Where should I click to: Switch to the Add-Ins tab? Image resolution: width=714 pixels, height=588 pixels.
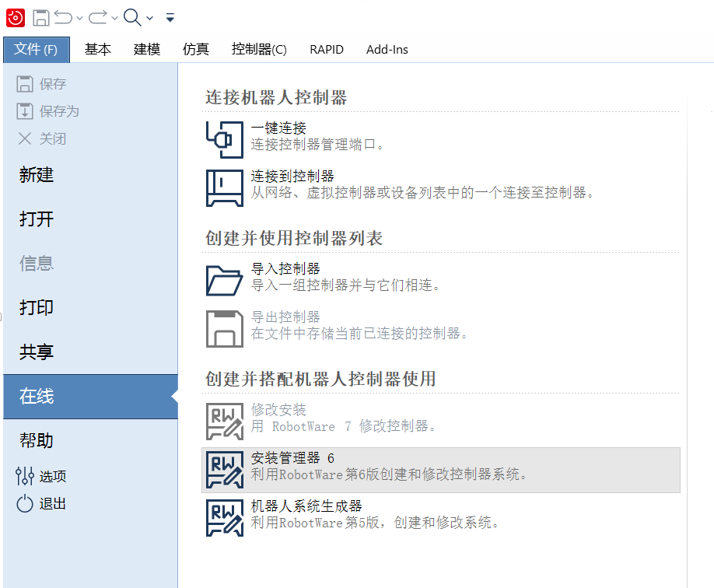click(x=387, y=49)
